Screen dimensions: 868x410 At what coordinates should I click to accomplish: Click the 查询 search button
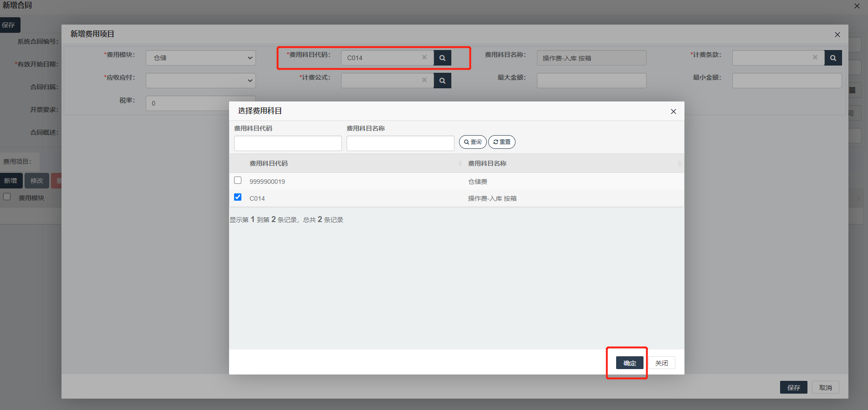click(473, 142)
